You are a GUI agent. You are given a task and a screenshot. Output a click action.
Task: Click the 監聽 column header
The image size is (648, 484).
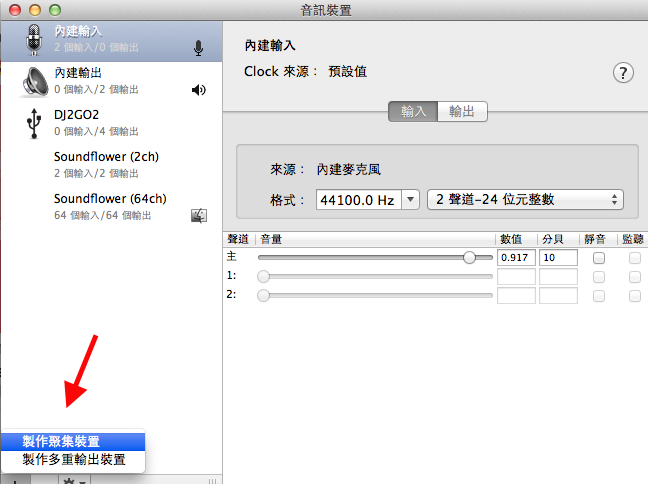click(633, 239)
